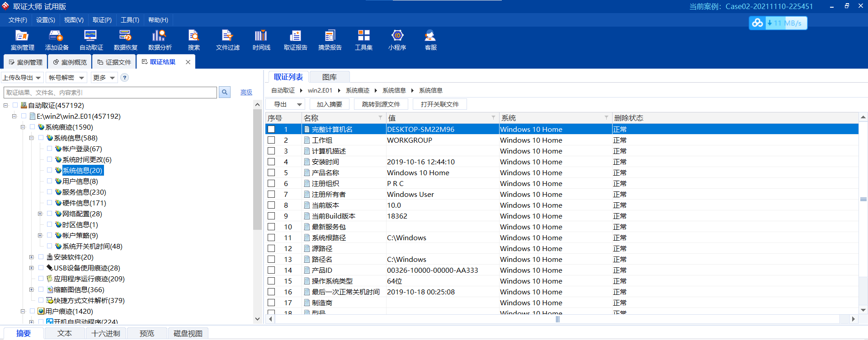Collapse the 系统痕迹(1590) tree node
The width and height of the screenshot is (868, 340).
click(23, 127)
